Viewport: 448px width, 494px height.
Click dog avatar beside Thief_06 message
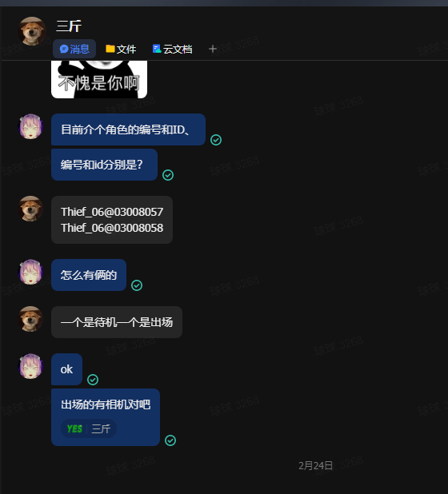[30, 209]
